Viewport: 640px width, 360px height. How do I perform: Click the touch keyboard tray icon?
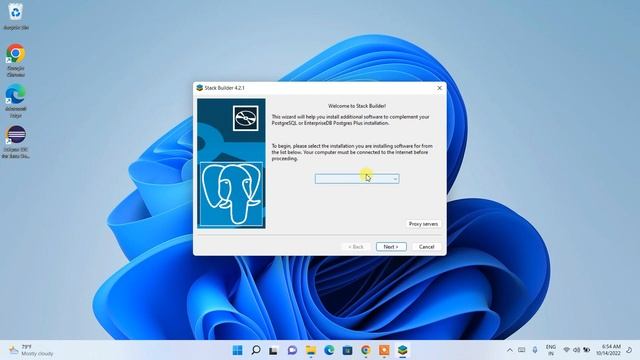pos(522,350)
